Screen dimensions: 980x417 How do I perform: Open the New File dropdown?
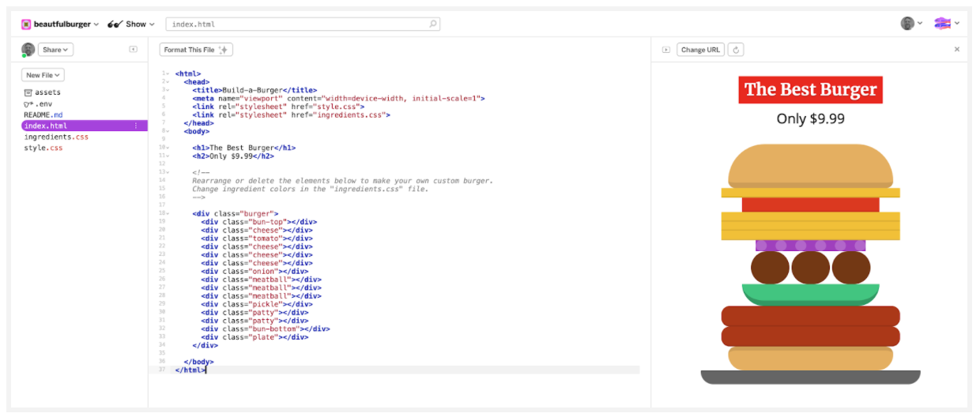43,75
